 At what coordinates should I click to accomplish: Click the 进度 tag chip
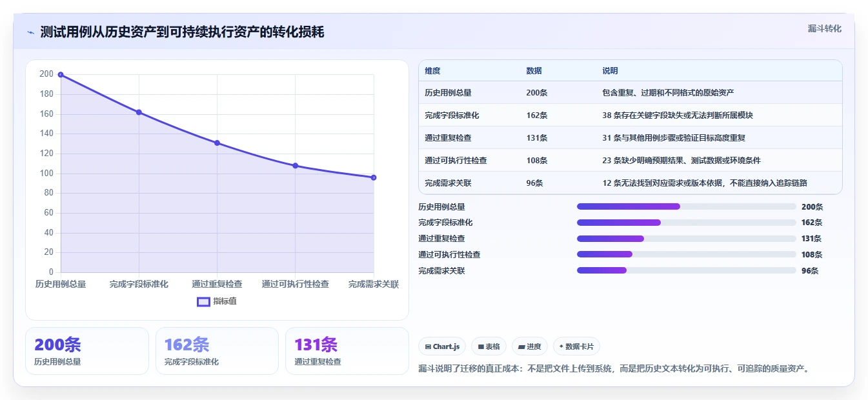tap(529, 346)
